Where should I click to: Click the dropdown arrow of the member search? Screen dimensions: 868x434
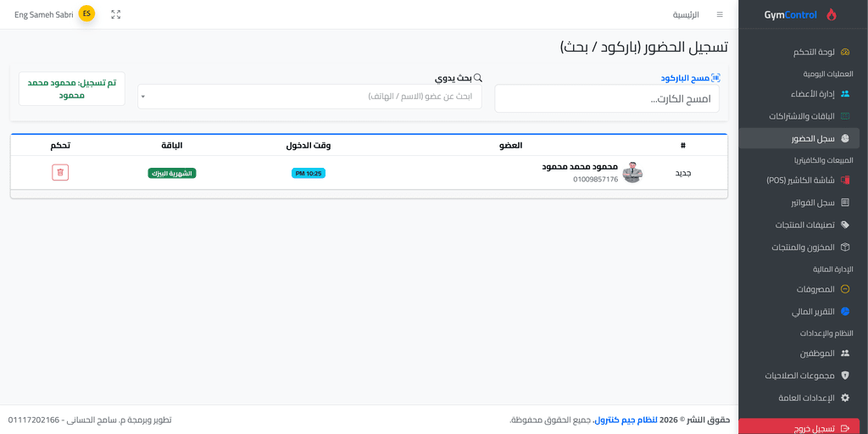pos(142,97)
